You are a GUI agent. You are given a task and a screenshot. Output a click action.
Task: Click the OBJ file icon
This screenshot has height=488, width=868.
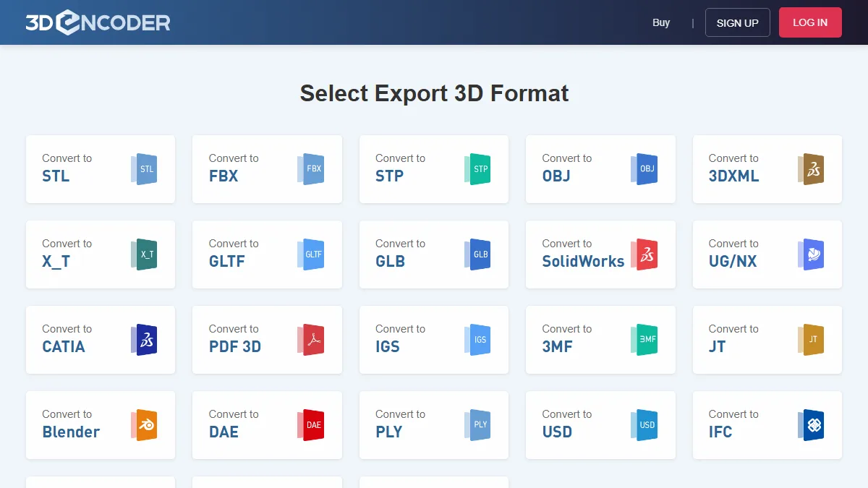pos(644,169)
